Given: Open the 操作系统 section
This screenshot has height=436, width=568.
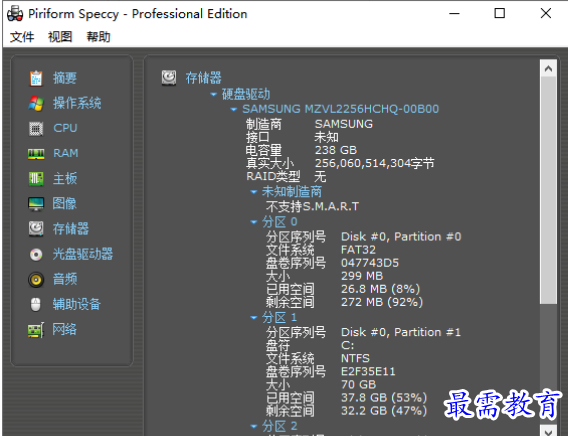Looking at the screenshot, I should (x=77, y=103).
